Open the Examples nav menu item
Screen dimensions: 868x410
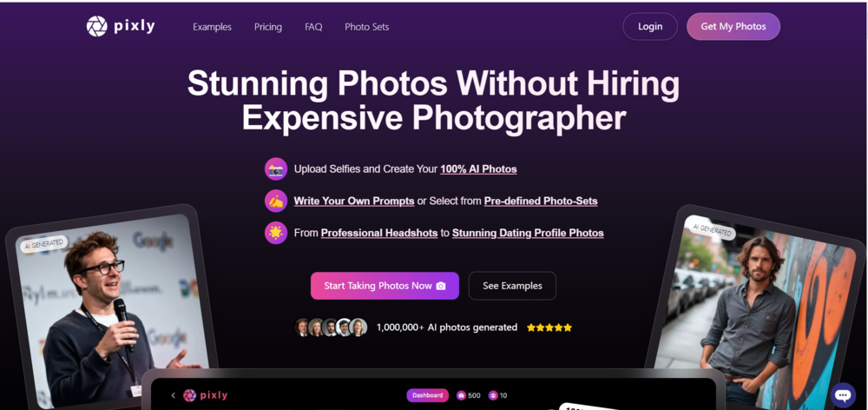point(212,27)
